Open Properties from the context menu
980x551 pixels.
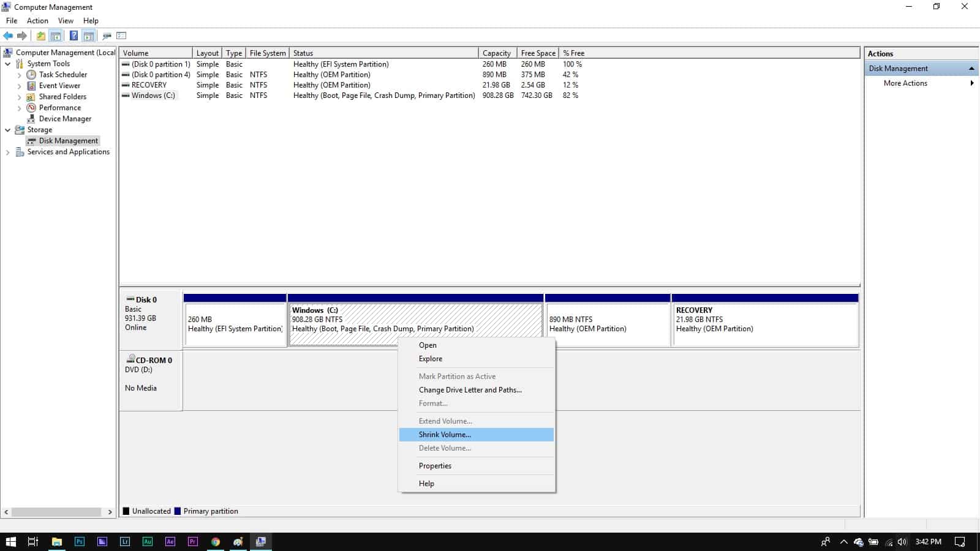coord(435,465)
